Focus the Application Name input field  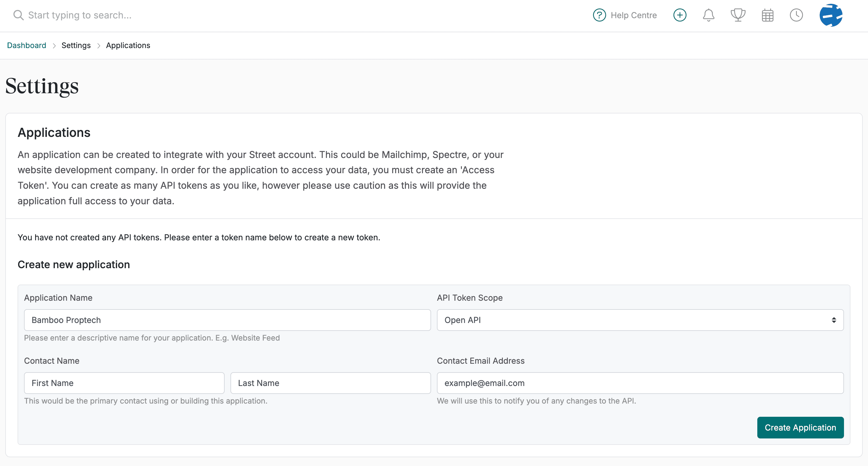point(227,320)
